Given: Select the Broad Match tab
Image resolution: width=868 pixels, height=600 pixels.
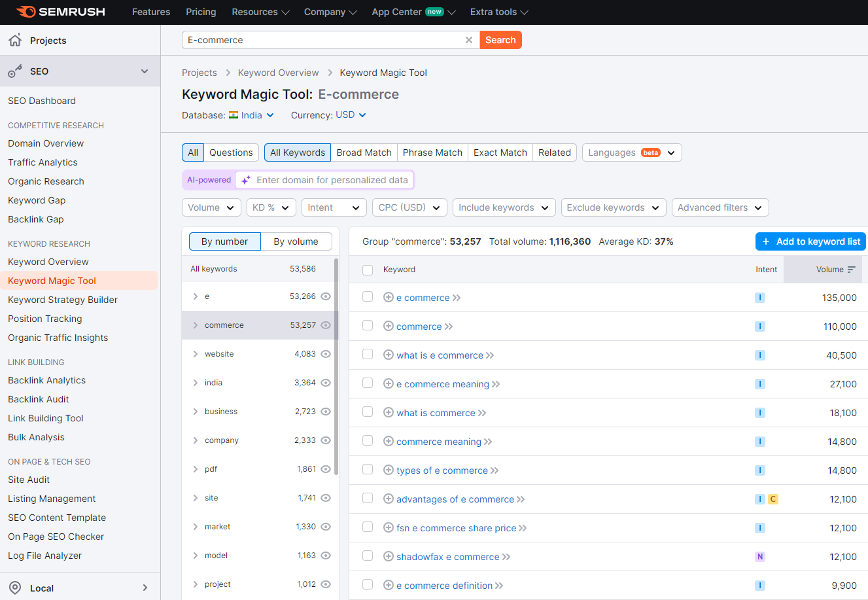Looking at the screenshot, I should [x=364, y=152].
